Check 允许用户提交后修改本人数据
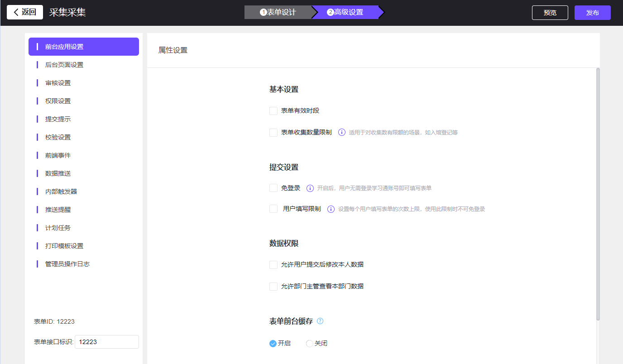 (x=273, y=265)
